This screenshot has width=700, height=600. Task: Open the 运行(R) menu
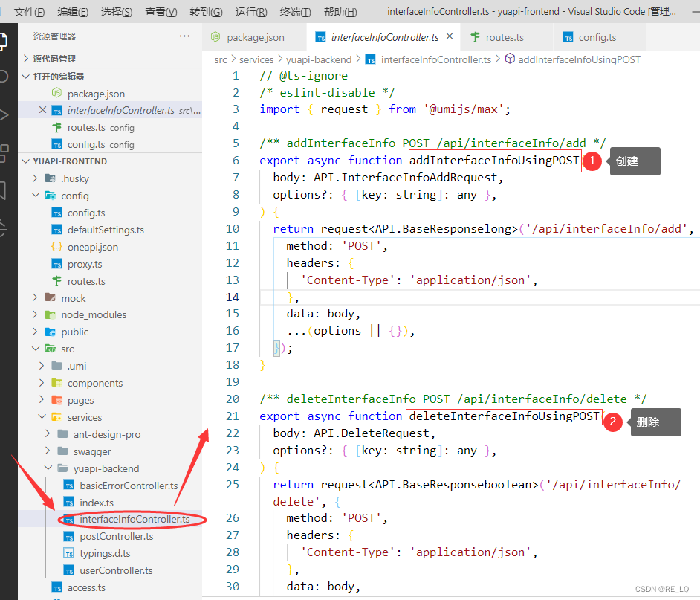(x=251, y=12)
